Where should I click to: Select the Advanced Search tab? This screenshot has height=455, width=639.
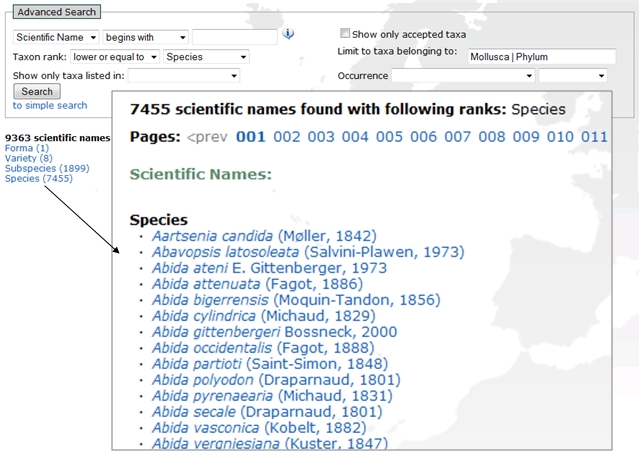click(57, 12)
